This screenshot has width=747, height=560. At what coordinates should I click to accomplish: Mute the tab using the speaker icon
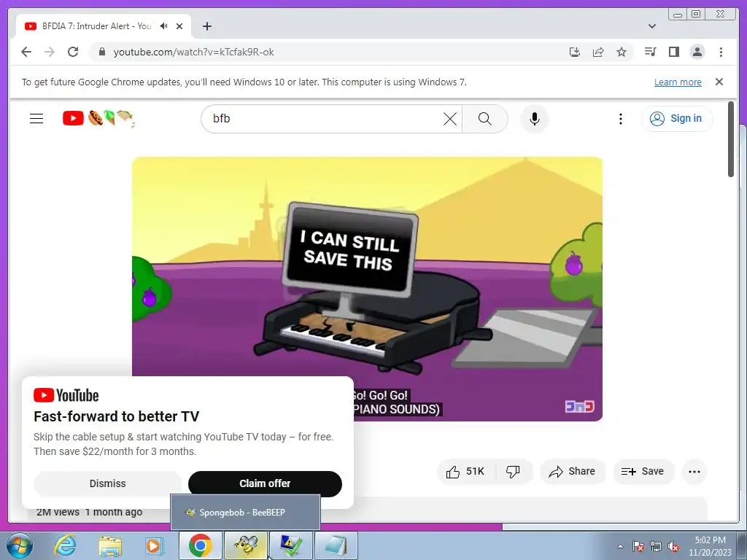164,26
